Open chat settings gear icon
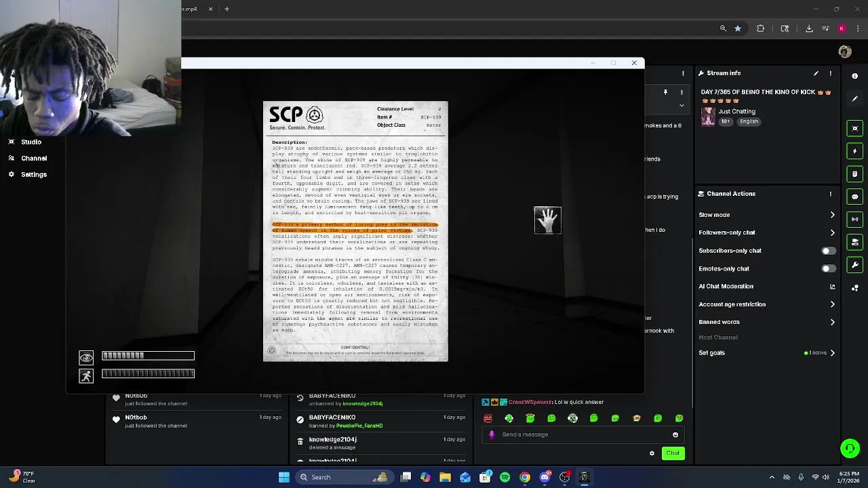This screenshot has width=868, height=488. click(652, 453)
